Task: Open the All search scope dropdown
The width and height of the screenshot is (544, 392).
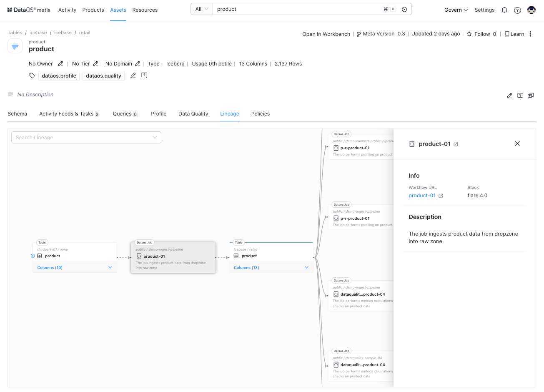Action: (202, 9)
